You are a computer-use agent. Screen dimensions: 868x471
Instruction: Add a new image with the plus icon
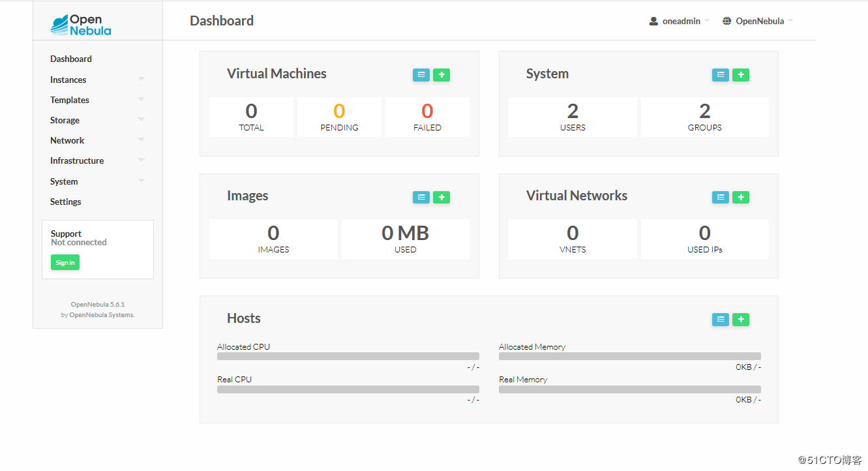[441, 197]
